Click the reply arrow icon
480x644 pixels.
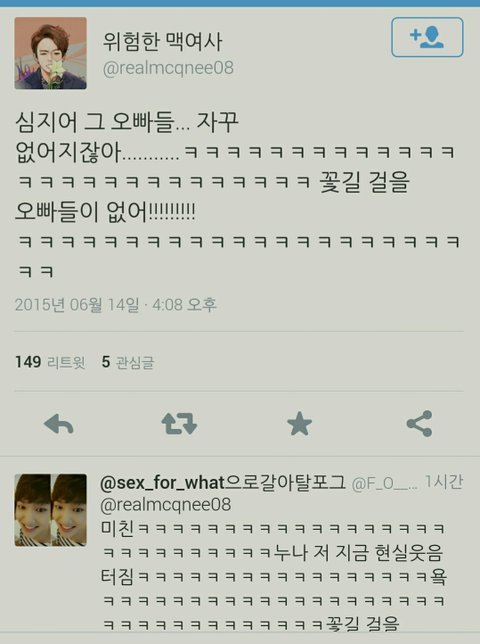[x=59, y=423]
